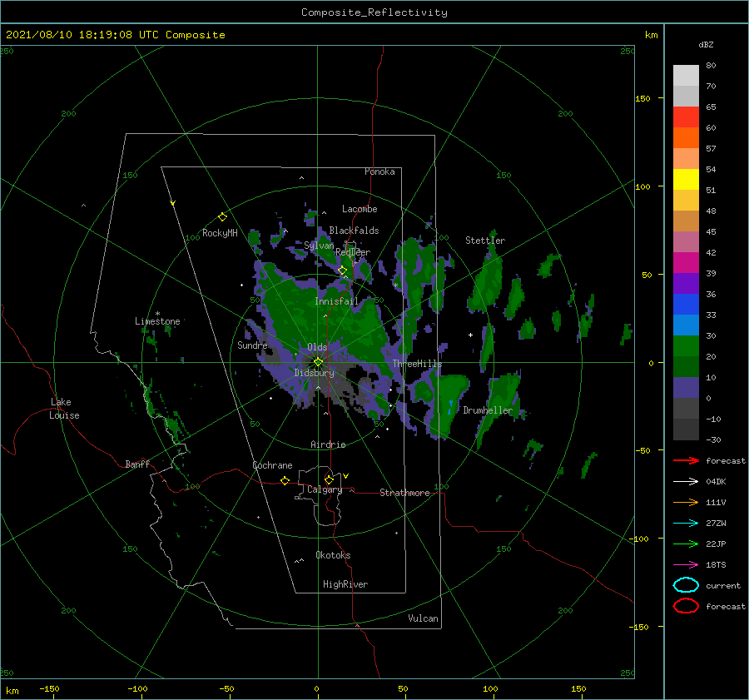Click the yellow diamond marker above Calgary

click(x=329, y=479)
